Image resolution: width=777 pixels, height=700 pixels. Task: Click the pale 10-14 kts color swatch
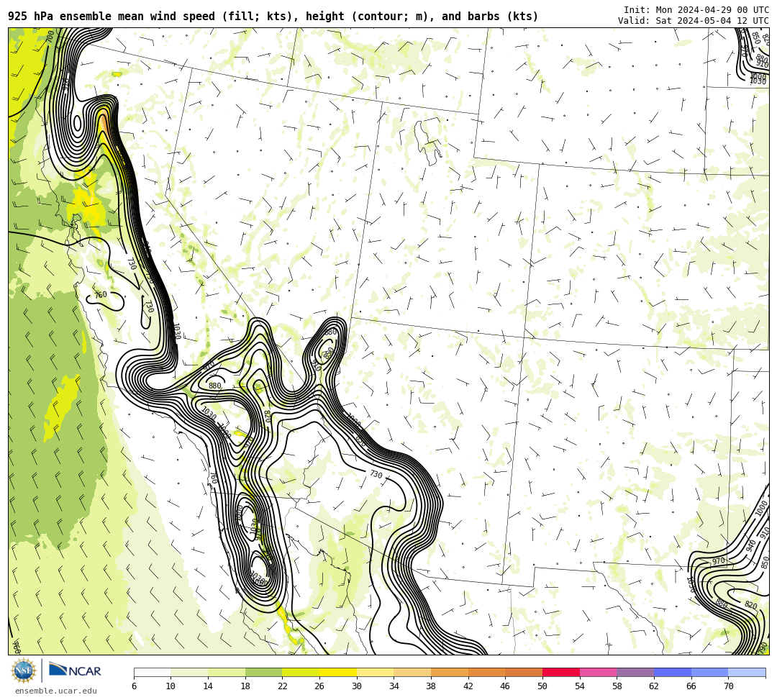189,672
